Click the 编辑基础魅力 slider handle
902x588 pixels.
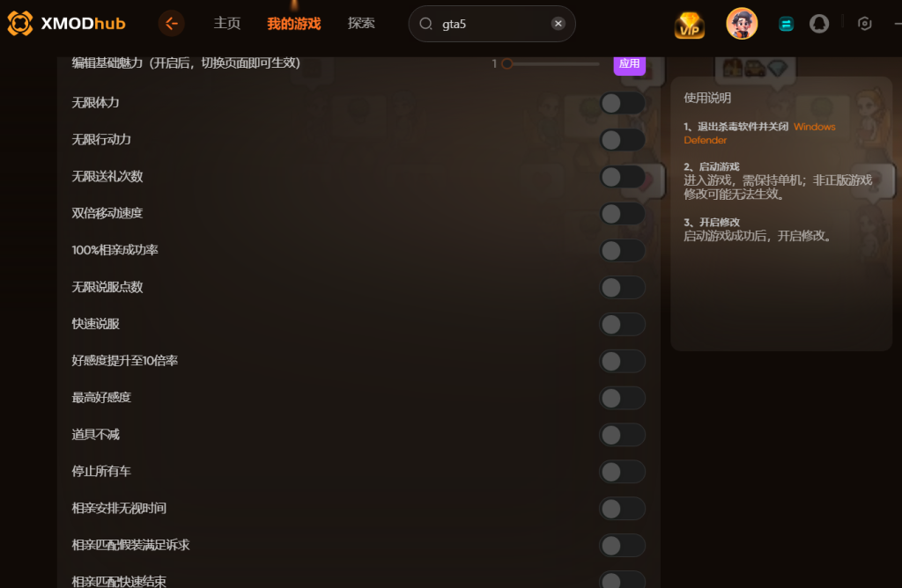click(506, 63)
